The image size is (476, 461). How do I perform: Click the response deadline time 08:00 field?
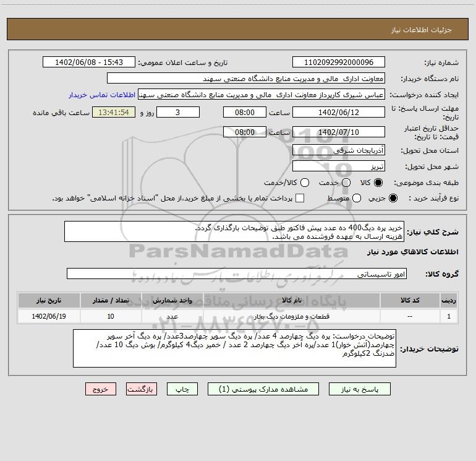pyautogui.click(x=245, y=112)
